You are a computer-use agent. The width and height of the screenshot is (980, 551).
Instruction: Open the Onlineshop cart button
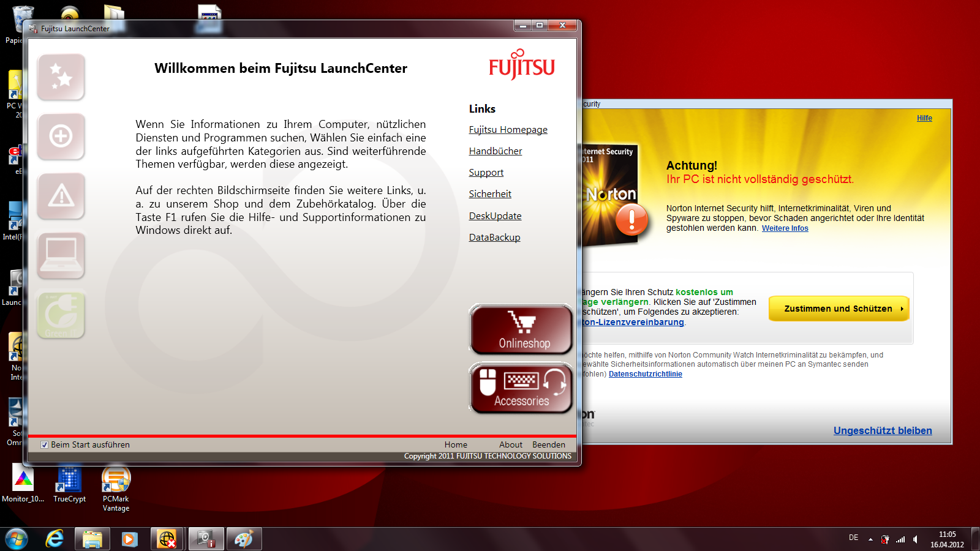pos(521,329)
